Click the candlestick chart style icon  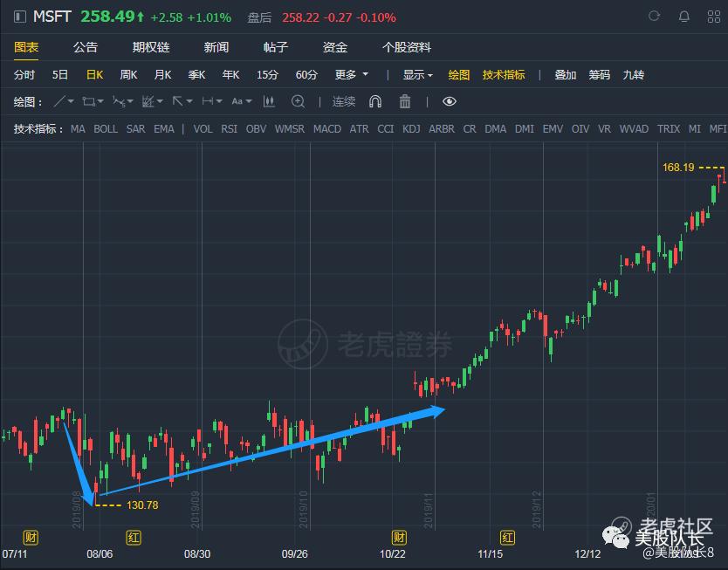pos(269,101)
